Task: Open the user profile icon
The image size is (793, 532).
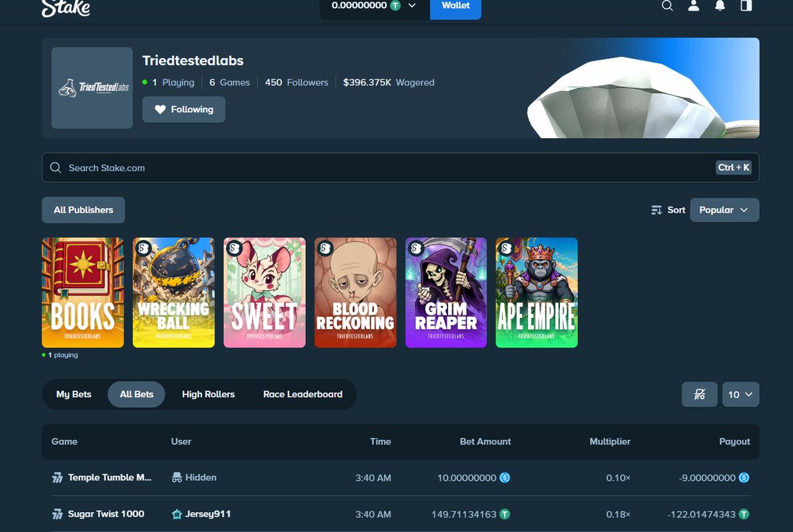Action: coord(694,6)
